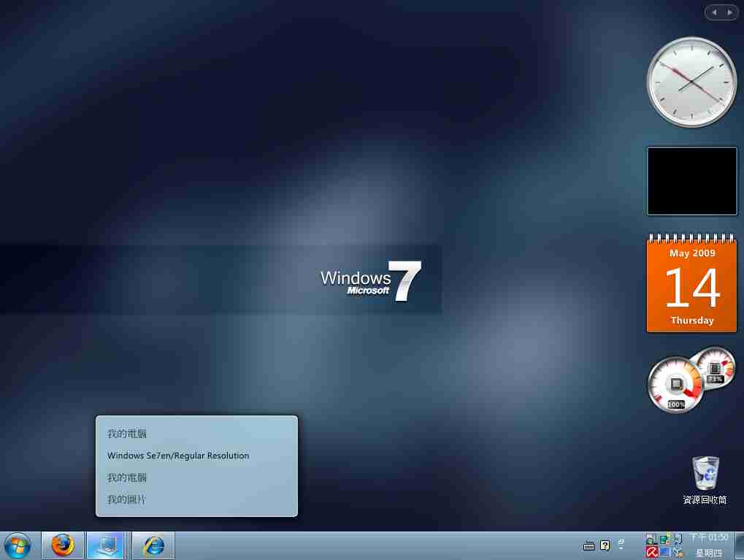The width and height of the screenshot is (744, 560).
Task: Click the analog clock gadget
Action: (691, 82)
